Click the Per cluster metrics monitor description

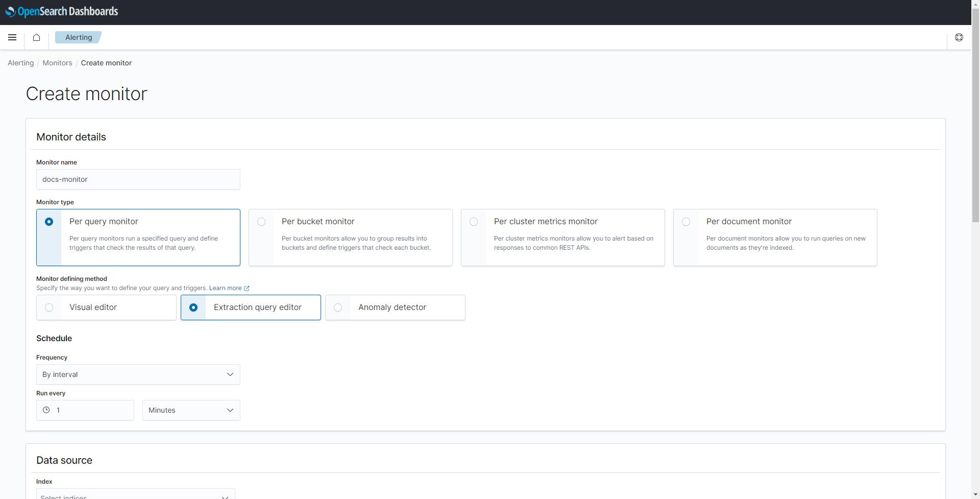pos(574,243)
